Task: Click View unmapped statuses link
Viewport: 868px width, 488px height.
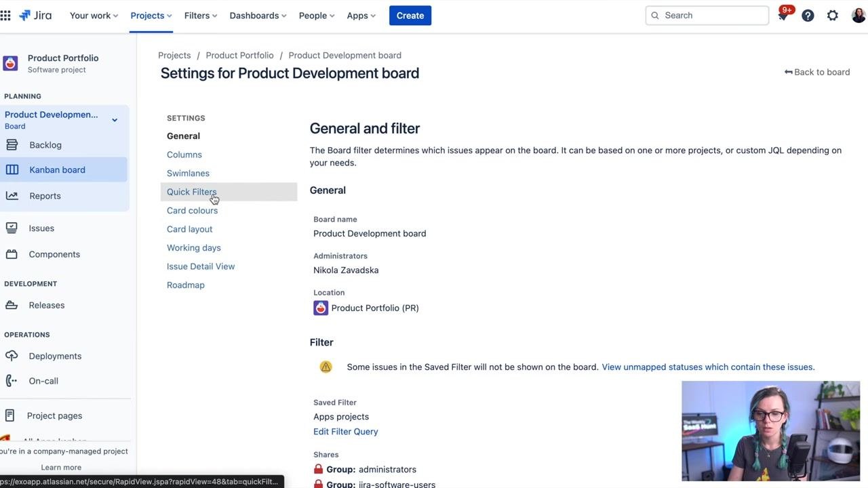Action: click(x=708, y=367)
